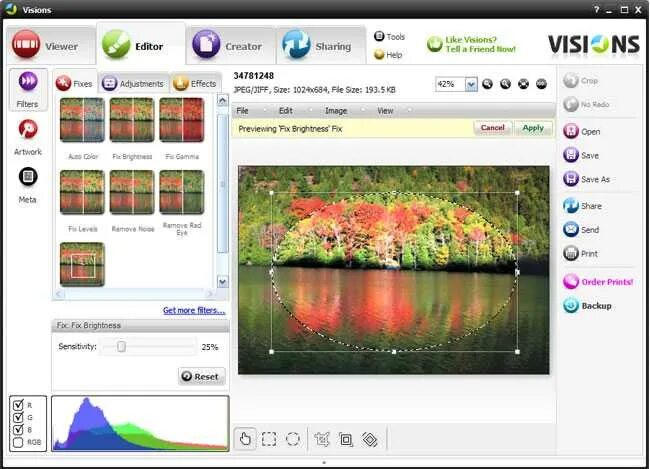Image resolution: width=650 pixels, height=469 pixels.
Task: Apply the Fix Brightness fix
Action: (533, 128)
